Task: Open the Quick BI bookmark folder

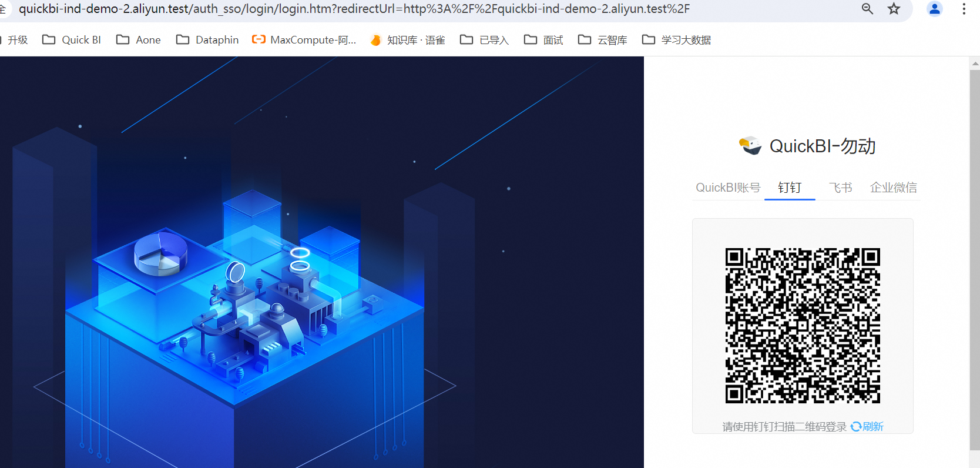Action: click(x=72, y=40)
